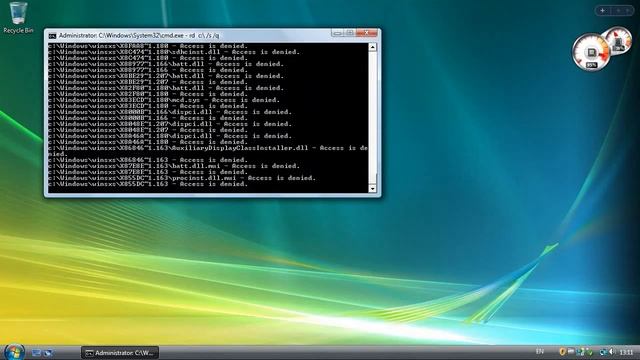Click the sidebar next-page arrow
Viewport: 640px width, 360px height.
tap(628, 11)
